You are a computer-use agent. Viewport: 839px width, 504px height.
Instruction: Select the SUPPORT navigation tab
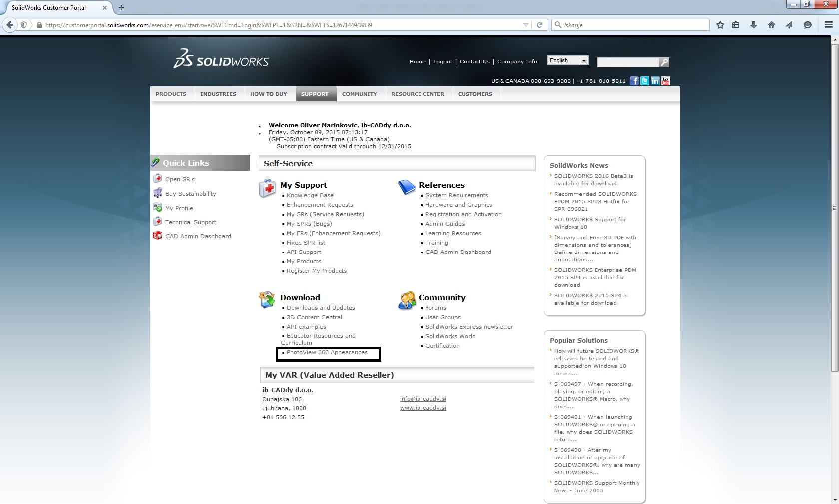(315, 94)
